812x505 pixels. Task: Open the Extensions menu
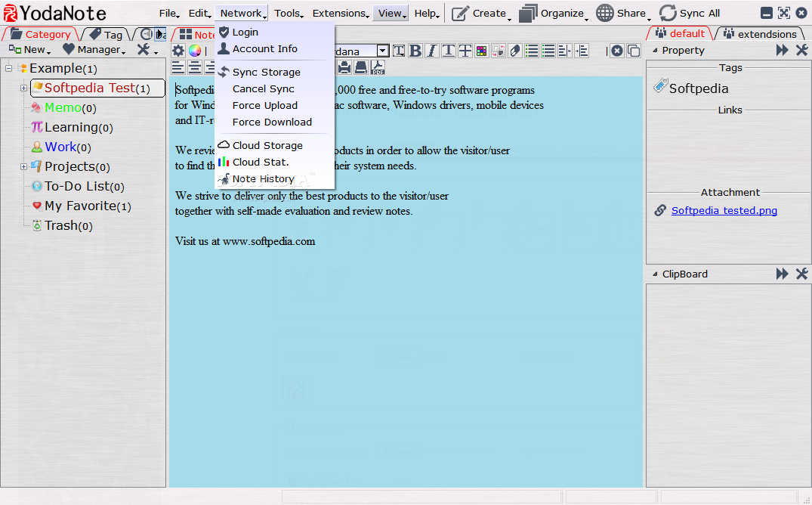(x=340, y=14)
